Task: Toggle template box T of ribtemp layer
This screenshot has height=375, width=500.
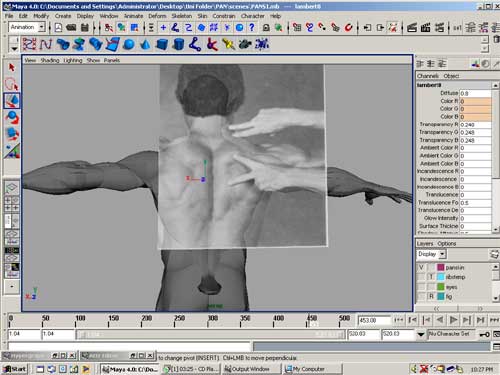Action: 431,277
